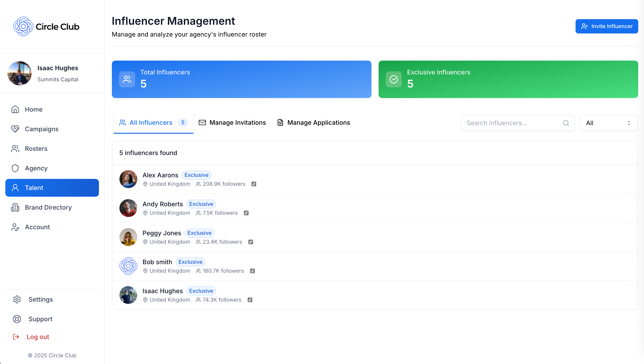Click the Circle Club logo icon
The height and width of the screenshot is (364, 644).
(x=23, y=27)
